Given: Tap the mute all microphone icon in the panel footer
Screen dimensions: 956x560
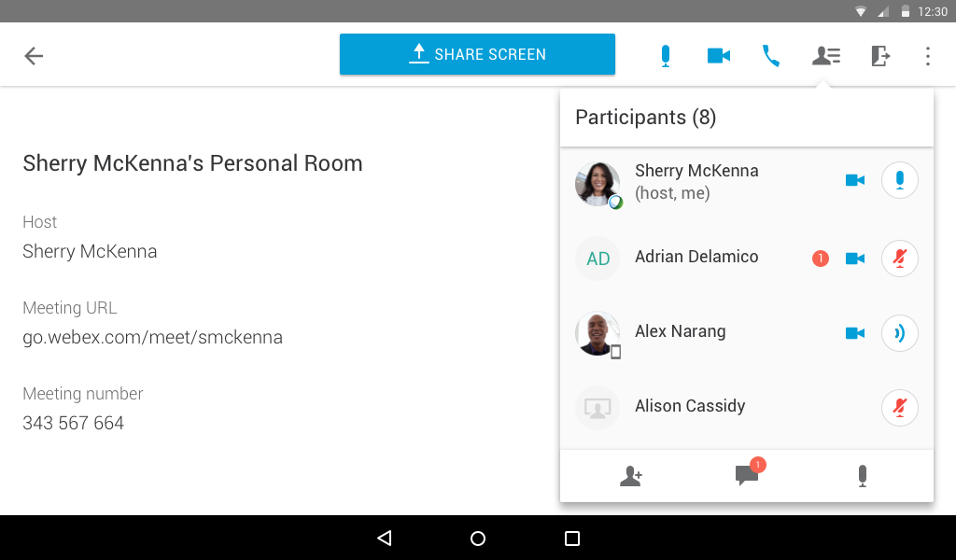Looking at the screenshot, I should click(x=862, y=476).
